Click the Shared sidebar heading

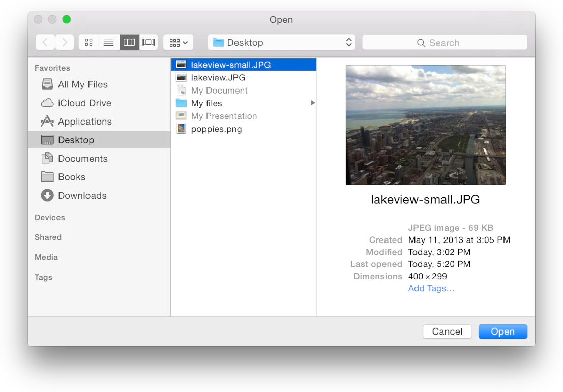tap(48, 237)
